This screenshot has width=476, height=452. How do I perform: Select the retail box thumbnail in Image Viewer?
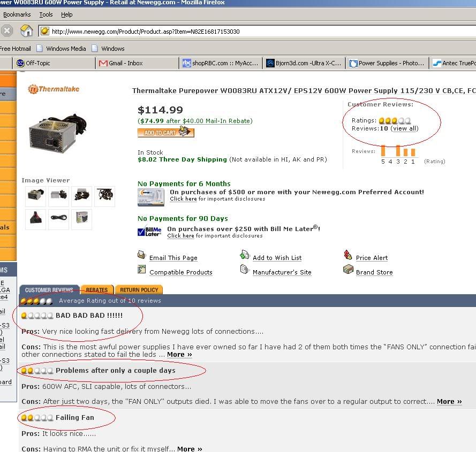tap(82, 219)
